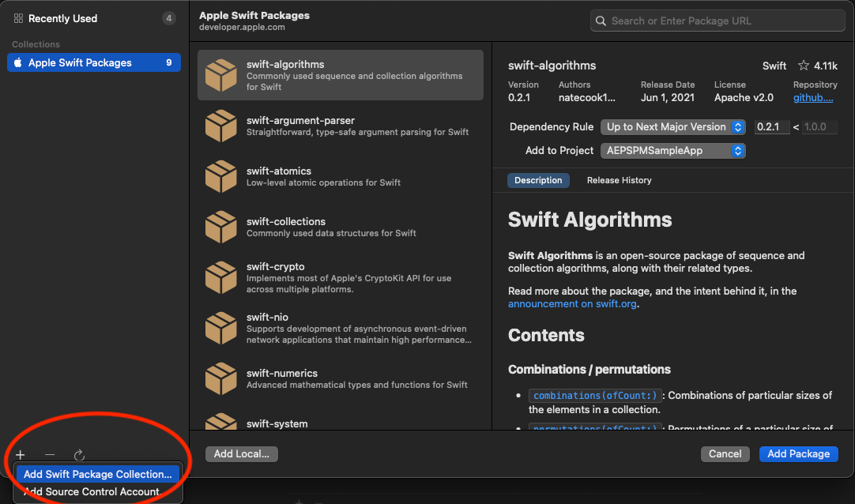Switch to the Description tab
The image size is (855, 504).
coord(538,180)
